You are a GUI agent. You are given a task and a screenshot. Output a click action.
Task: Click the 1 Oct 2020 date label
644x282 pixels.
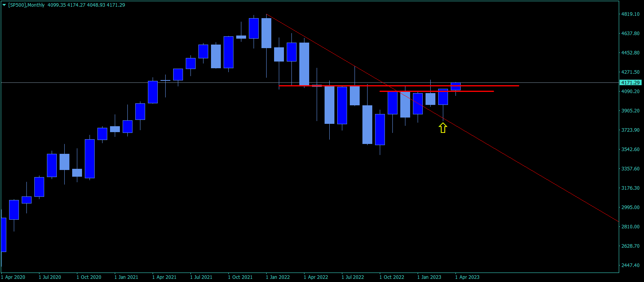tap(89, 277)
